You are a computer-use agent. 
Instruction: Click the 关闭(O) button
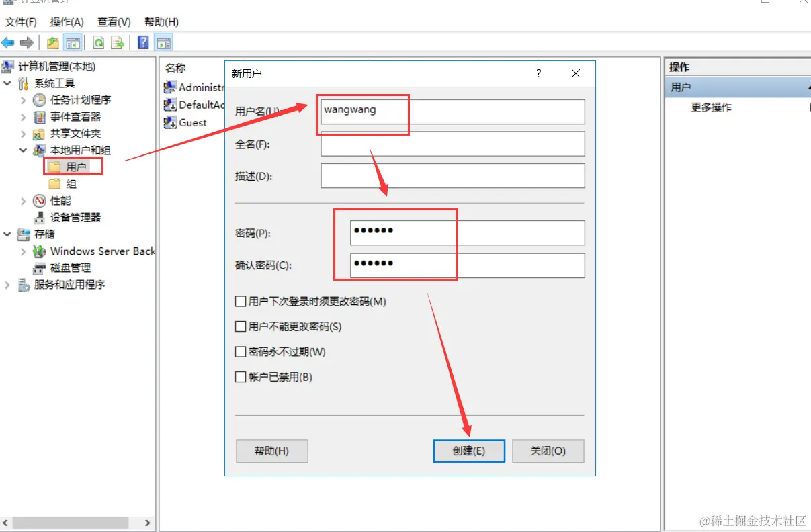[x=548, y=451]
